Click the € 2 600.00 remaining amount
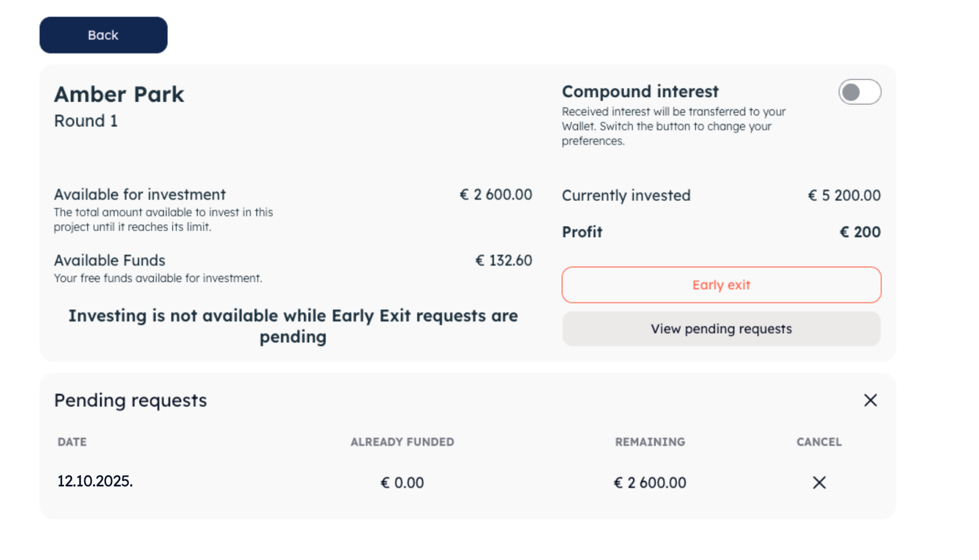 650,483
